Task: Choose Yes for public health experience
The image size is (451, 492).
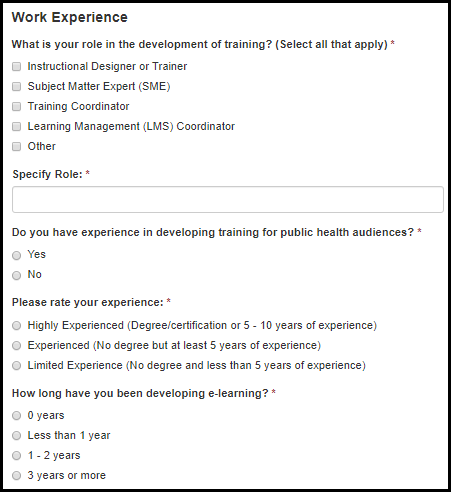Action: [16, 255]
